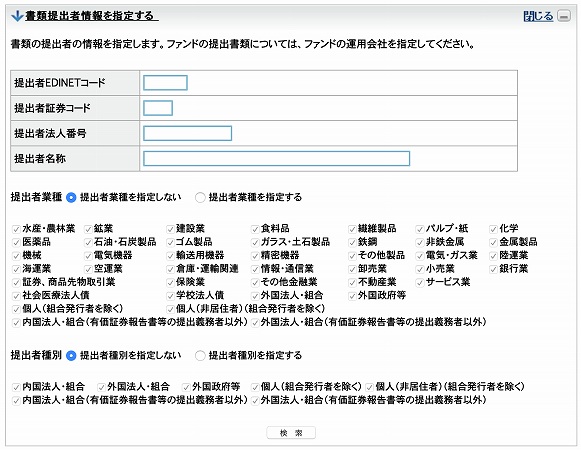Toggle 個人(組合発行者を除く) checkbox in industry list

pos(16,309)
